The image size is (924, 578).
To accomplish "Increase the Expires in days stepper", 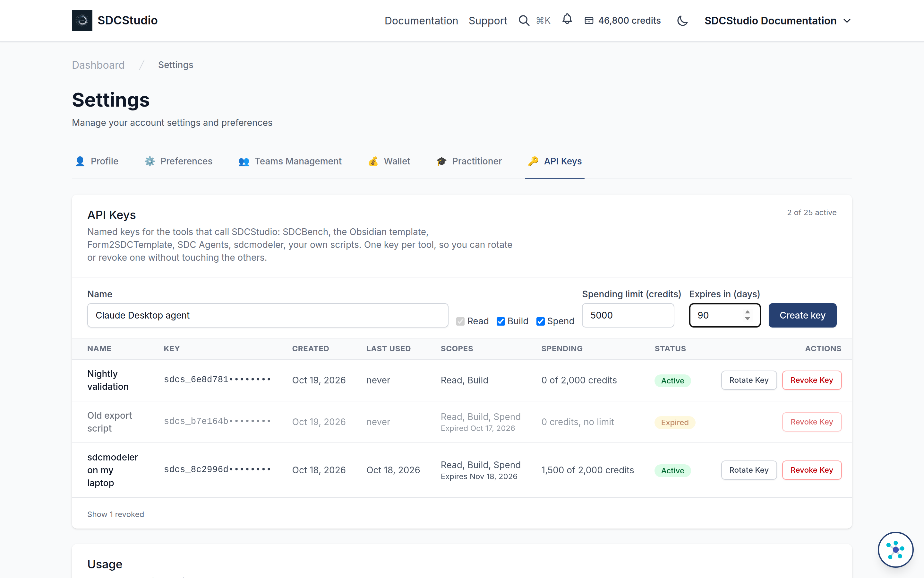I will click(747, 312).
